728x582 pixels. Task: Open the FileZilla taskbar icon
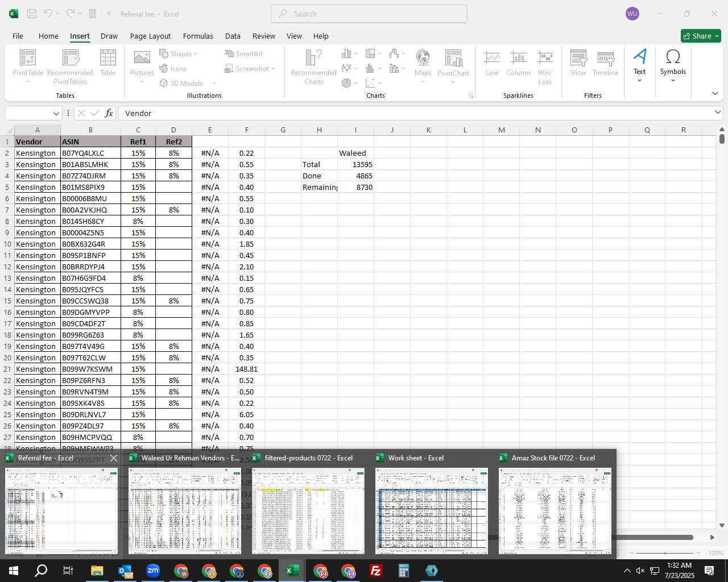[x=375, y=571]
